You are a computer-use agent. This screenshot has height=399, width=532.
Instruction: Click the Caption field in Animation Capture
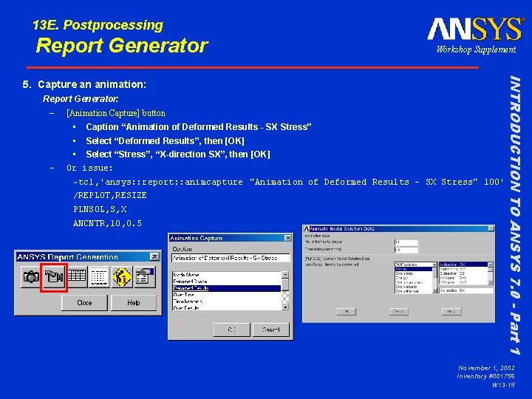tap(231, 258)
